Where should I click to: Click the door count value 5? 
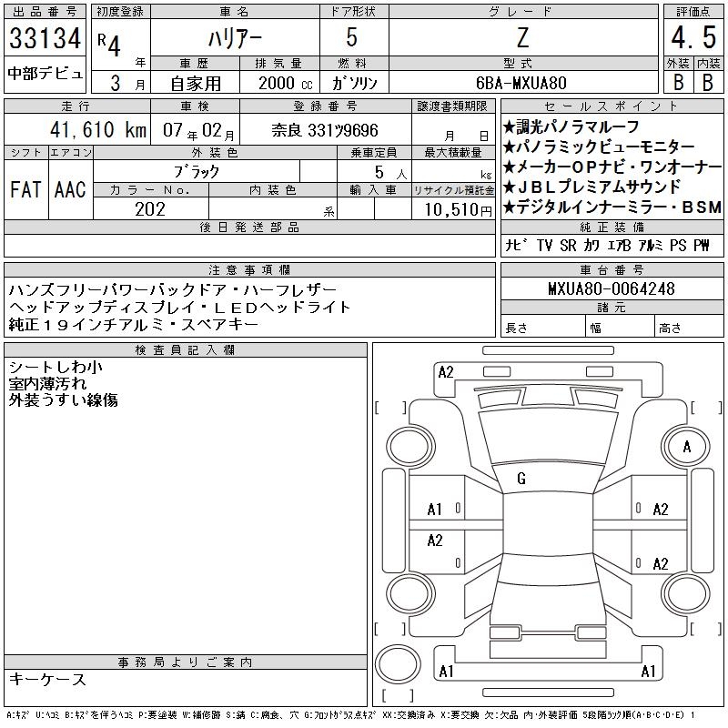click(x=352, y=37)
